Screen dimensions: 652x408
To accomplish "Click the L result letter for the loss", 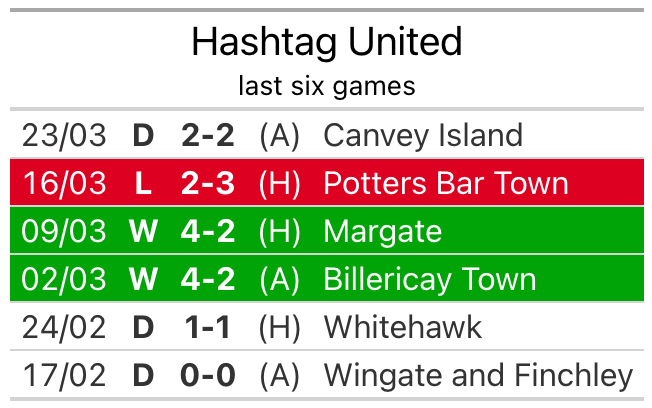I will click(143, 183).
